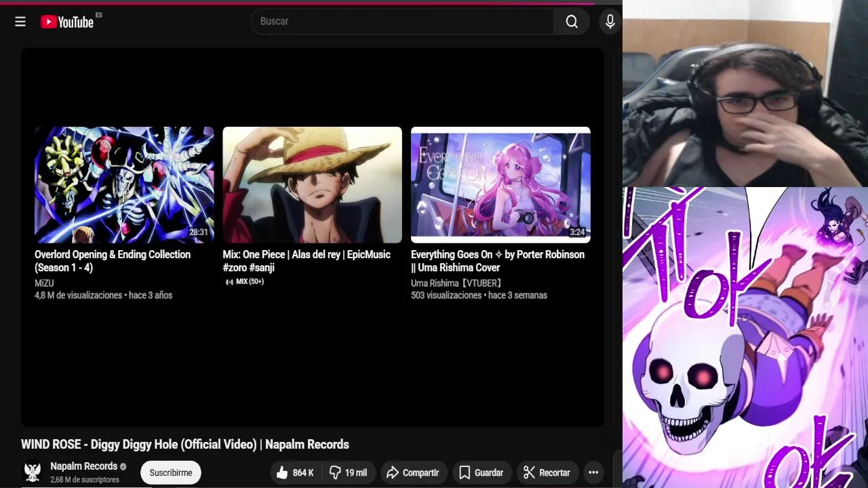Viewport: 868px width, 488px height.
Task: Click the MIX (50+) badge
Action: pos(245,282)
